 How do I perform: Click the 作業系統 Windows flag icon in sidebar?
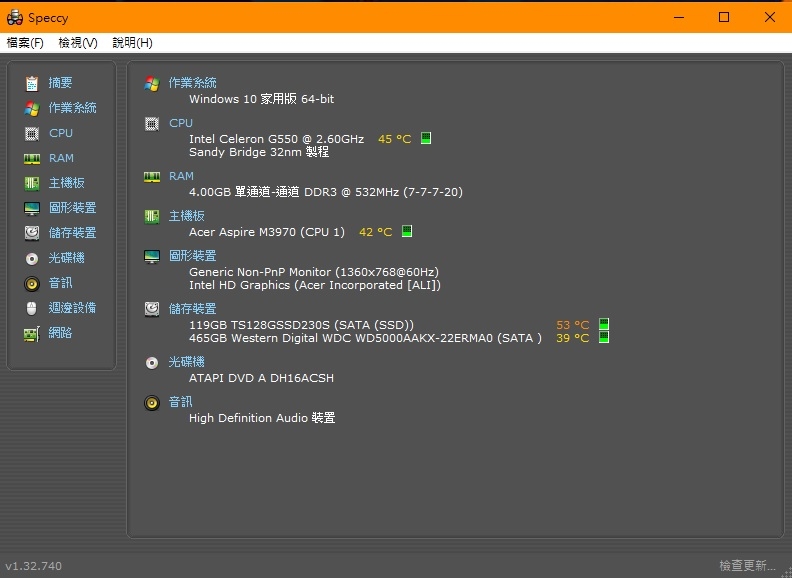pyautogui.click(x=32, y=108)
